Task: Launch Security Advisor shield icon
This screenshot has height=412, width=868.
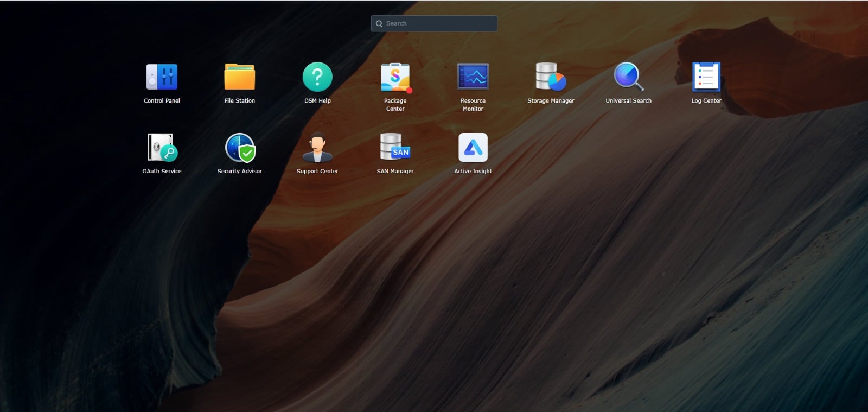Action: point(239,148)
